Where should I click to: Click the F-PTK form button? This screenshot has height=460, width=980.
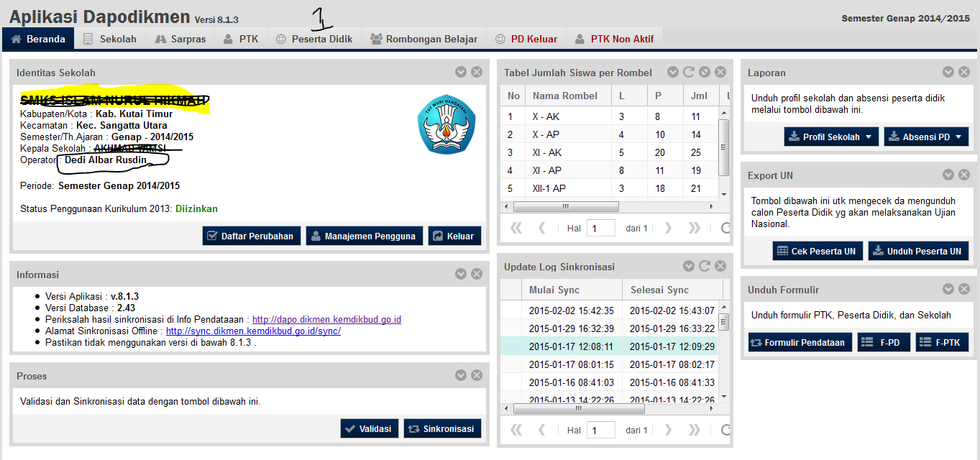click(942, 342)
